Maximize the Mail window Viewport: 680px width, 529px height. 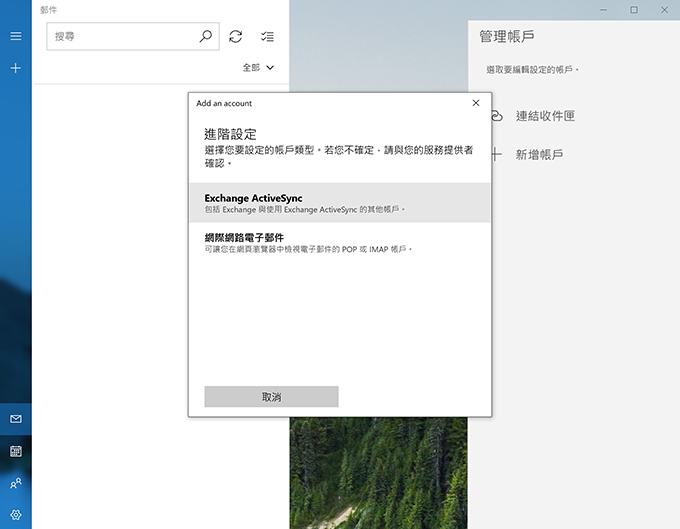634,10
